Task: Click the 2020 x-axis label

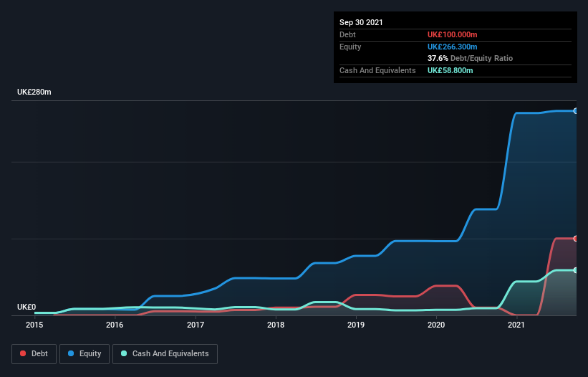Action: [436, 325]
